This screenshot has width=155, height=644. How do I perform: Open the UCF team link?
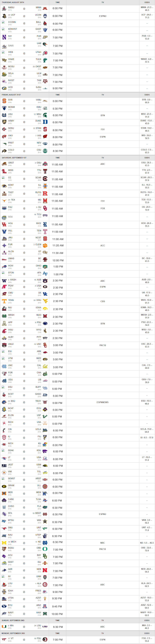pos(13,15)
